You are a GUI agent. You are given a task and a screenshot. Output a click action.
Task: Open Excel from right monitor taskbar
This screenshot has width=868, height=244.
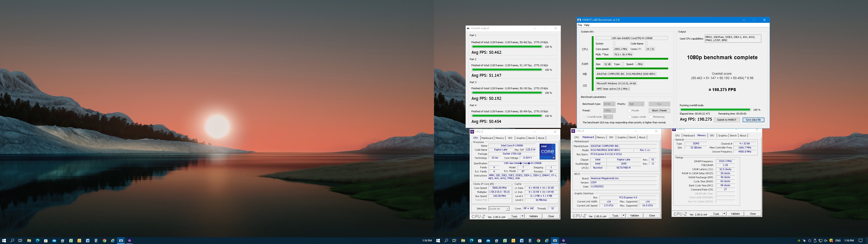click(505, 241)
